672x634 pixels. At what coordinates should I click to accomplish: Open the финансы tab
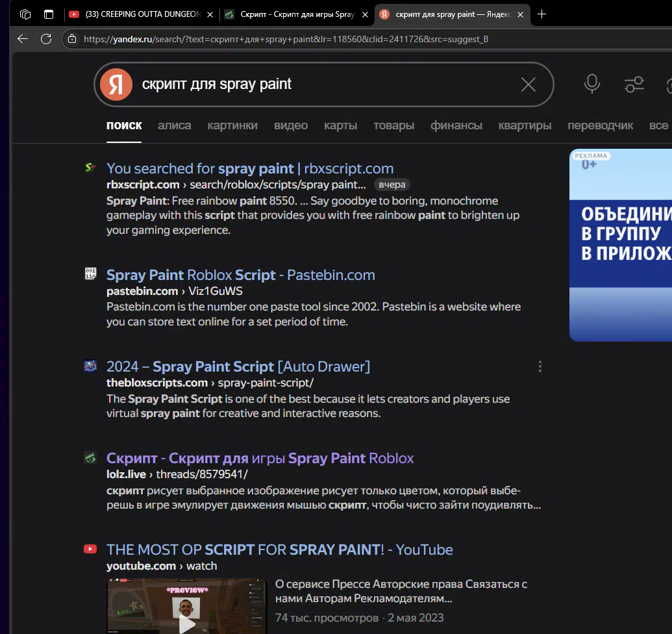(456, 125)
